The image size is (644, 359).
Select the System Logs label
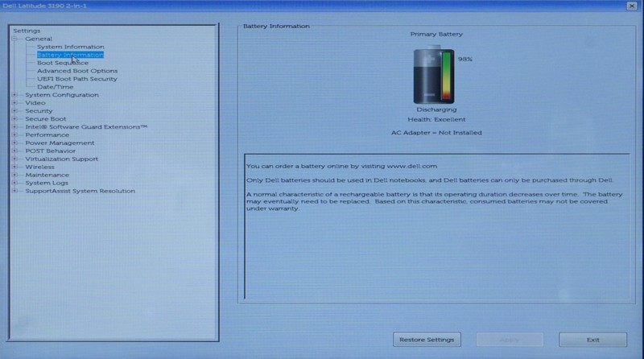pos(47,183)
